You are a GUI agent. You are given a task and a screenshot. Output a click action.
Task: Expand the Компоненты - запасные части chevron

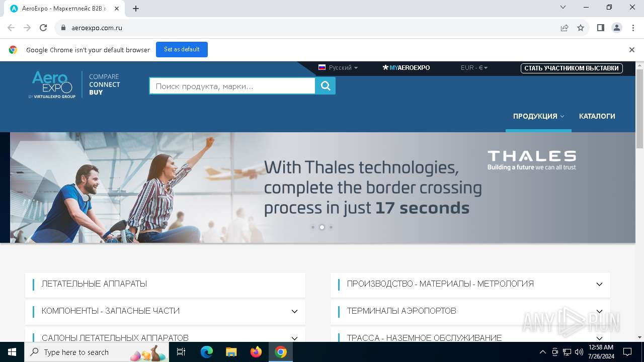tap(294, 311)
